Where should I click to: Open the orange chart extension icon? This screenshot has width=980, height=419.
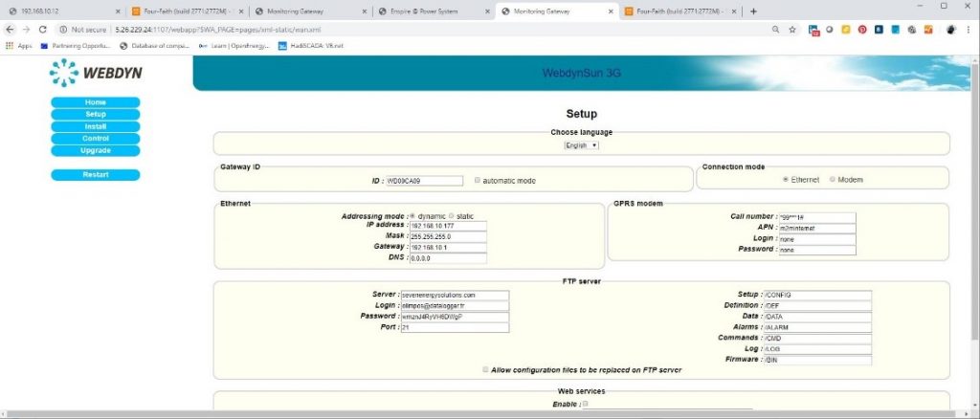(x=928, y=30)
